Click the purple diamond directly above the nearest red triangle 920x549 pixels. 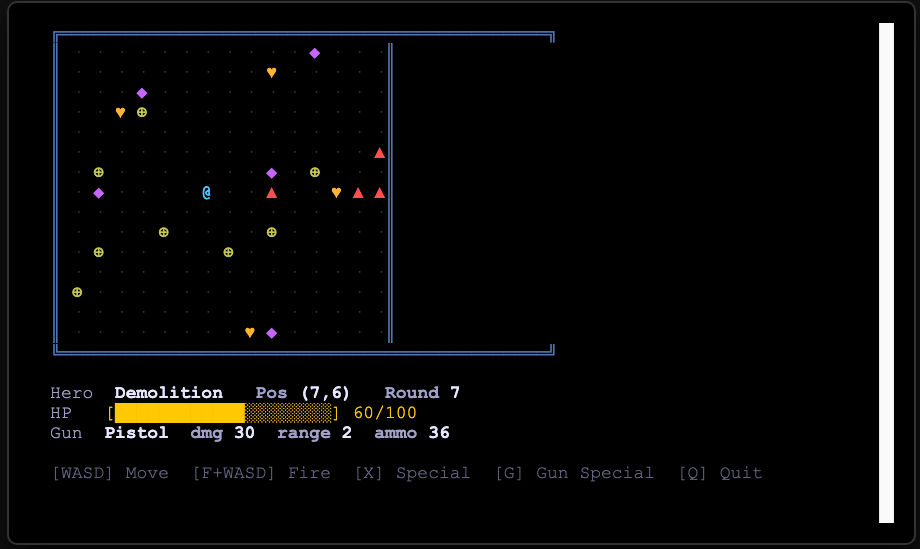coord(272,173)
